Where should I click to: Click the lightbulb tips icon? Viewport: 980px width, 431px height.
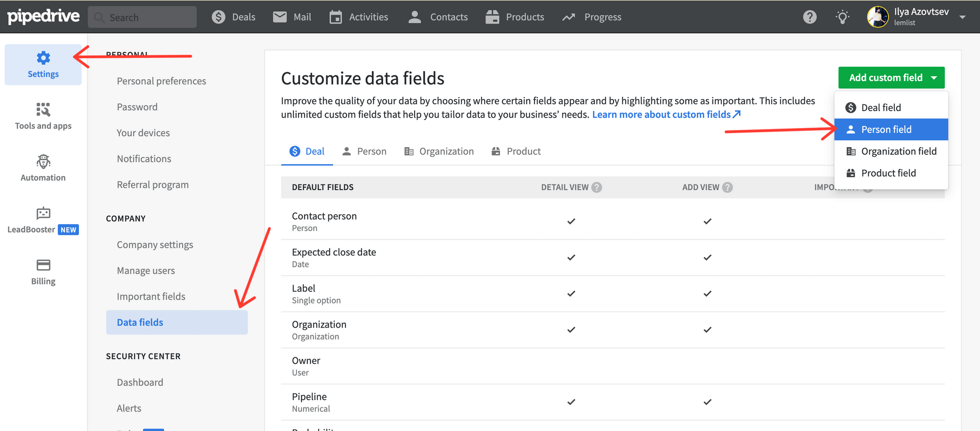tap(842, 17)
